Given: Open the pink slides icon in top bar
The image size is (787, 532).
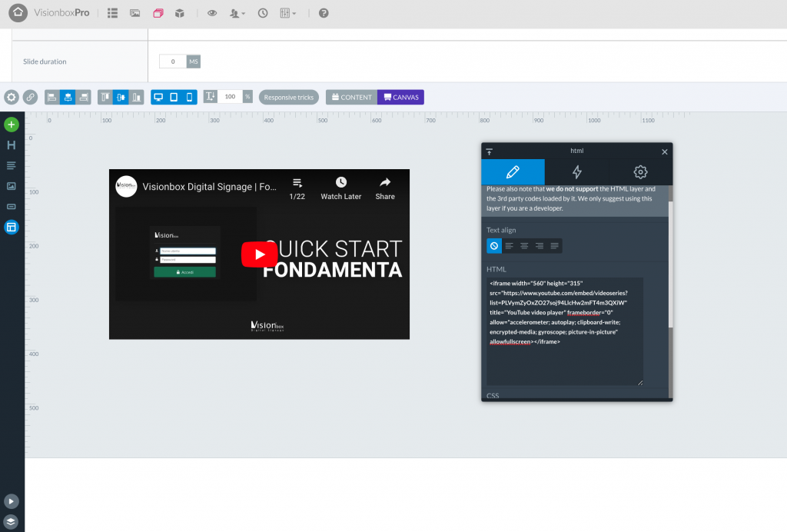Looking at the screenshot, I should click(158, 13).
